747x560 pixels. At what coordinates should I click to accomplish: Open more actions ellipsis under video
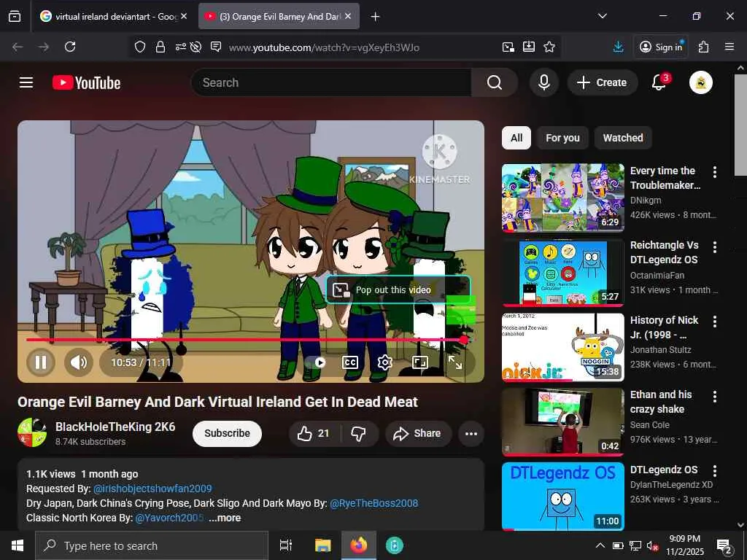(471, 433)
